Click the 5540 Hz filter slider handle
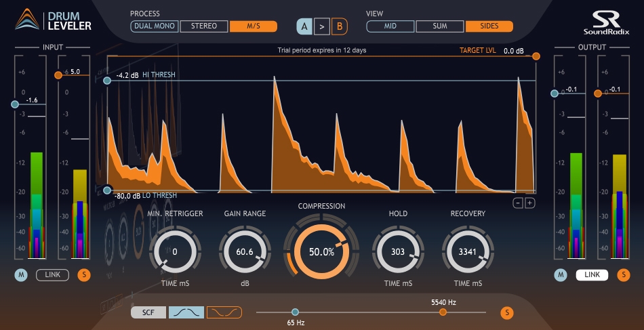 (x=443, y=312)
